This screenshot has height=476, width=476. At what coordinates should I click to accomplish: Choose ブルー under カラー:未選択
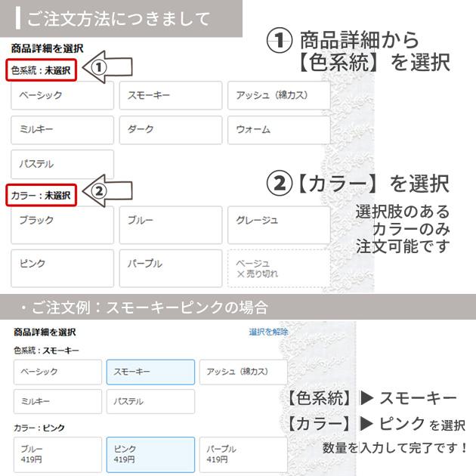point(171,225)
